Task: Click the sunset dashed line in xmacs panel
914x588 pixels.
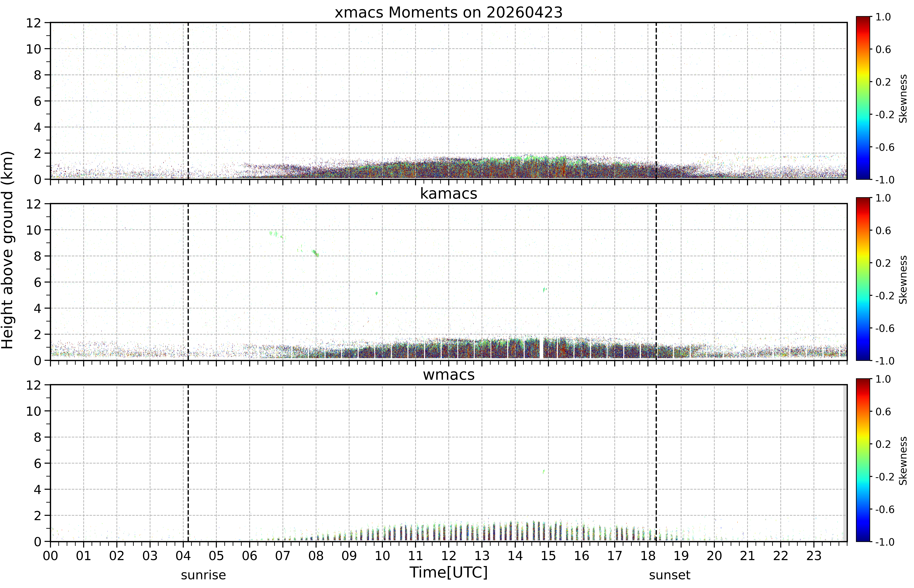Action: [656, 101]
